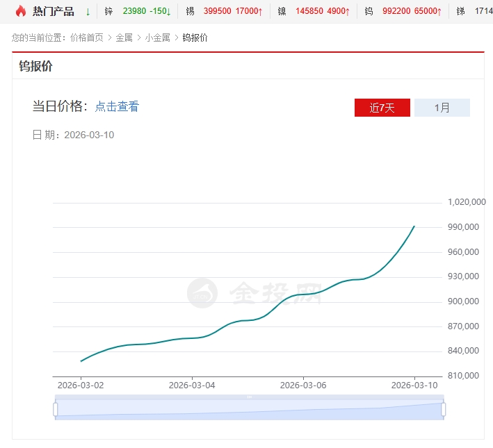Open the 镍 price ticker item
Screen dimensions: 493x448
[x=314, y=11]
